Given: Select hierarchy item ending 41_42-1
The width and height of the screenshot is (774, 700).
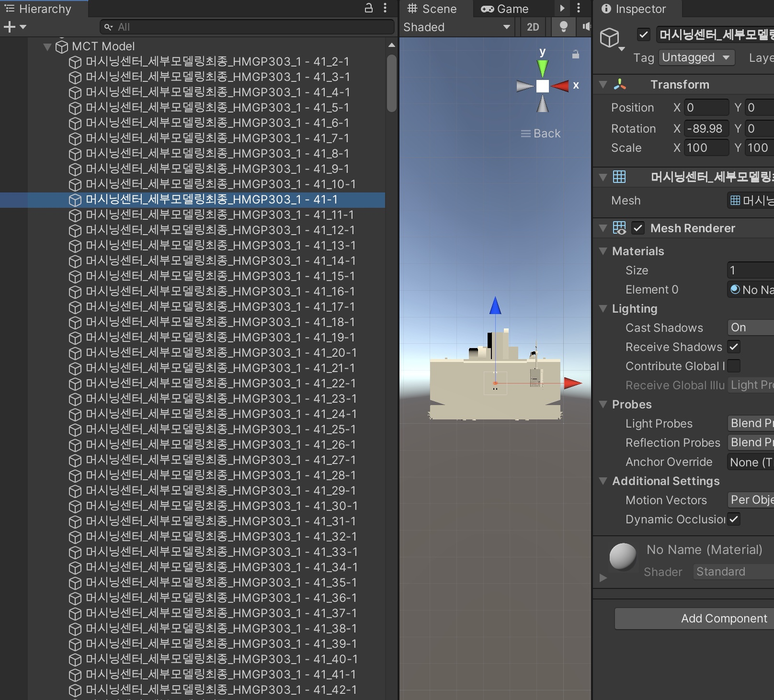Looking at the screenshot, I should pos(221,690).
